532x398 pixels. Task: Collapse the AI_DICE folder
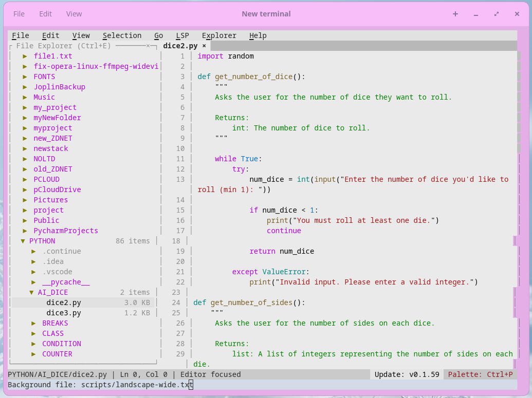pyautogui.click(x=31, y=292)
